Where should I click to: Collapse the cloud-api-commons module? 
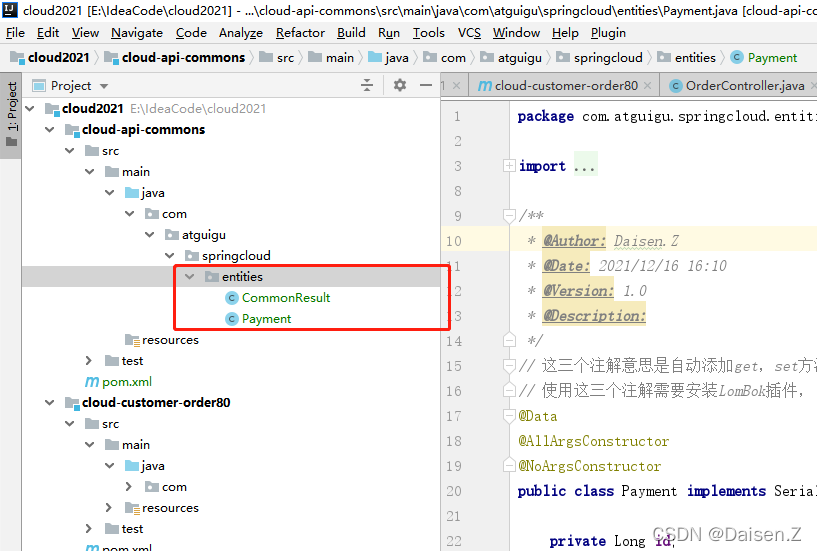[x=50, y=129]
